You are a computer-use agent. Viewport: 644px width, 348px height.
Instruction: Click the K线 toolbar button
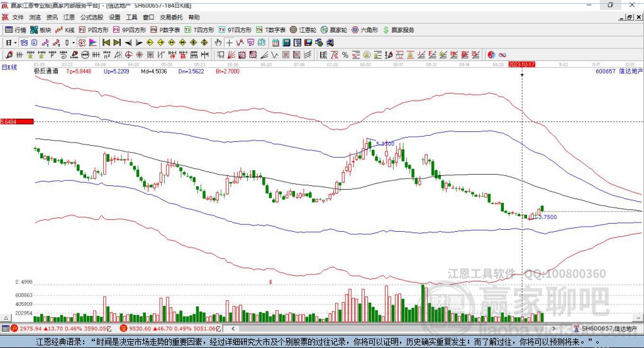(x=65, y=30)
